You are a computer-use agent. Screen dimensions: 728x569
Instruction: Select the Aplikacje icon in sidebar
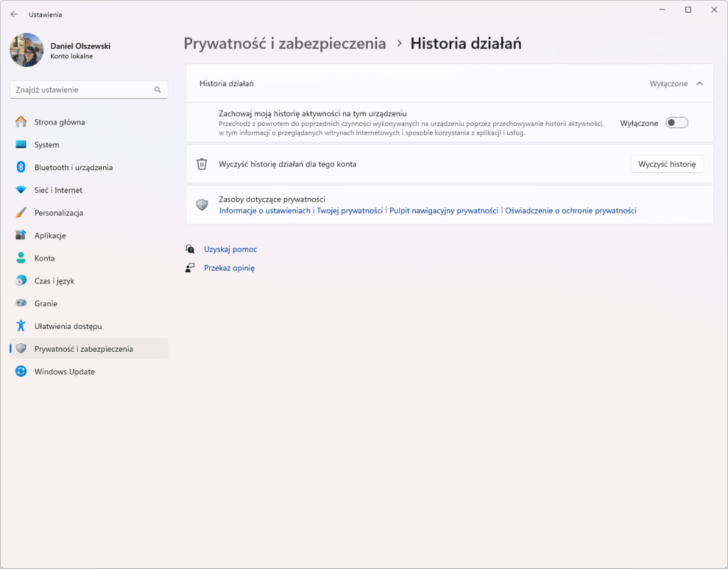click(x=21, y=235)
